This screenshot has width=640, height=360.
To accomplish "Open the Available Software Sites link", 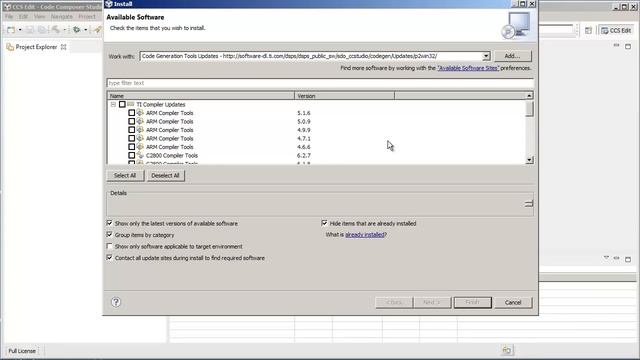I will (468, 68).
